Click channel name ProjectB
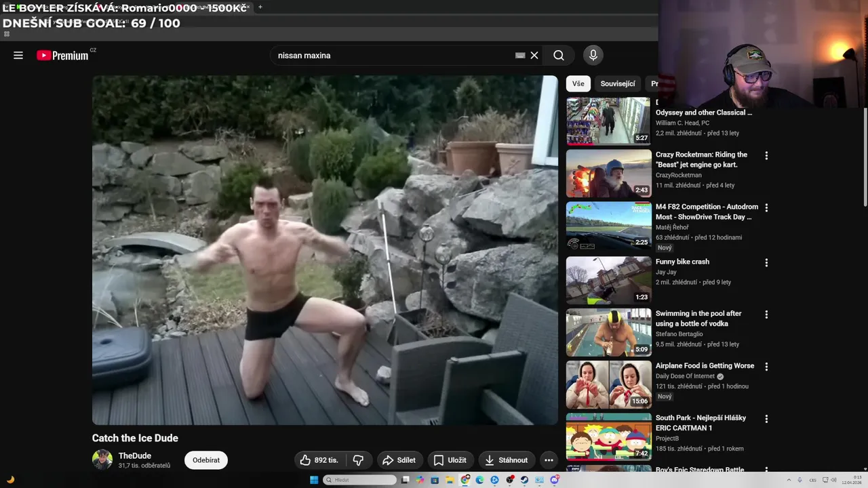Screen dimensions: 868x488 667,439
